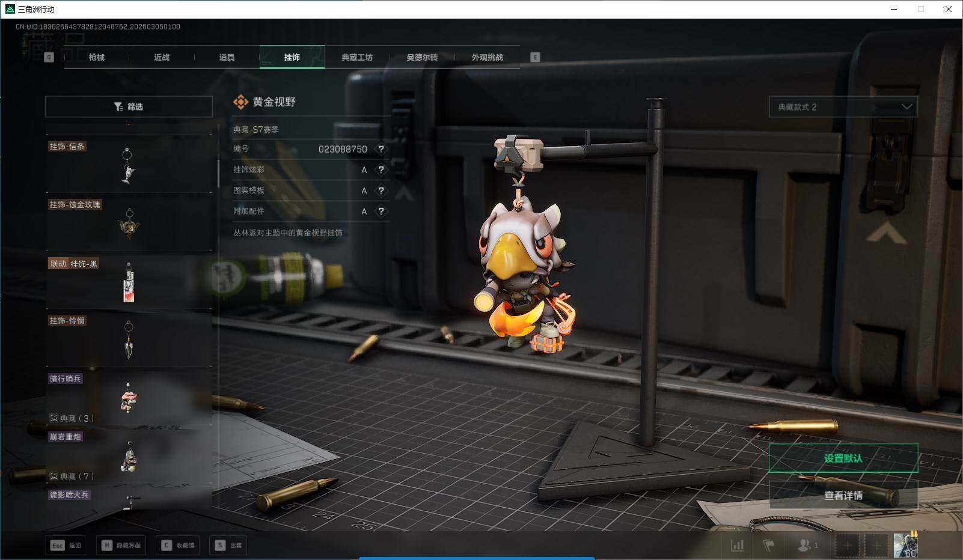Viewport: 963px width, 560px height.
Task: Click the second empty squad slot plus
Action: (876, 546)
